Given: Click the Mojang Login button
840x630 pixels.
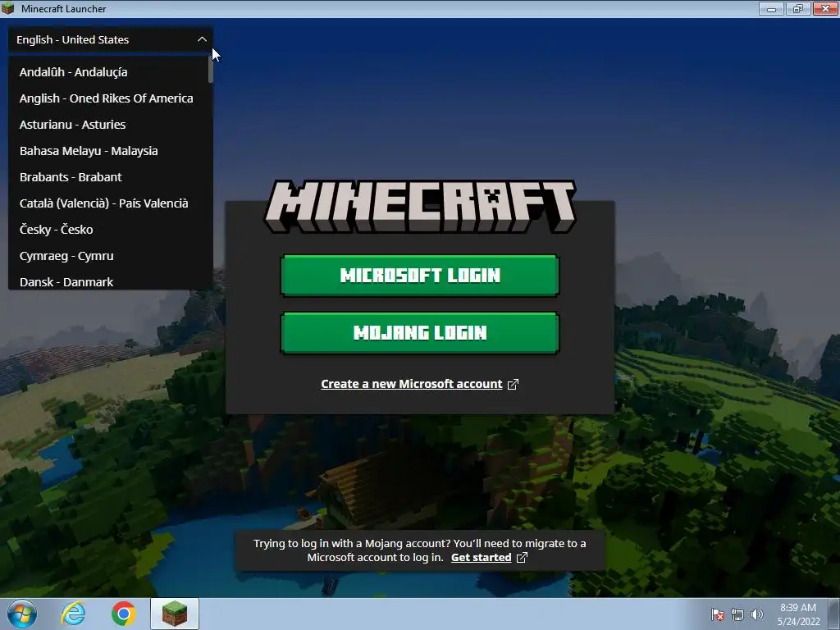Looking at the screenshot, I should [x=420, y=333].
